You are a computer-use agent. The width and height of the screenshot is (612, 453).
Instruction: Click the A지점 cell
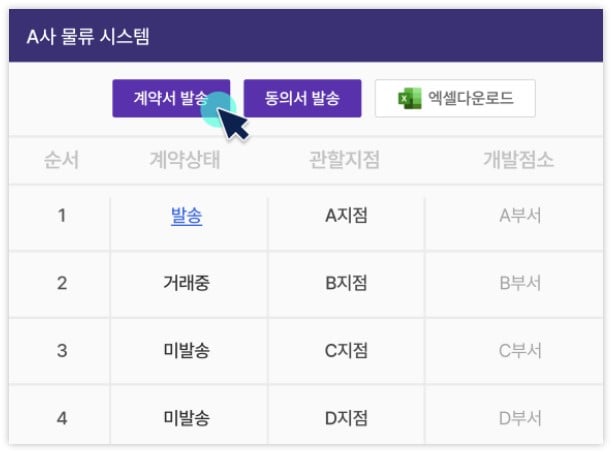click(347, 216)
